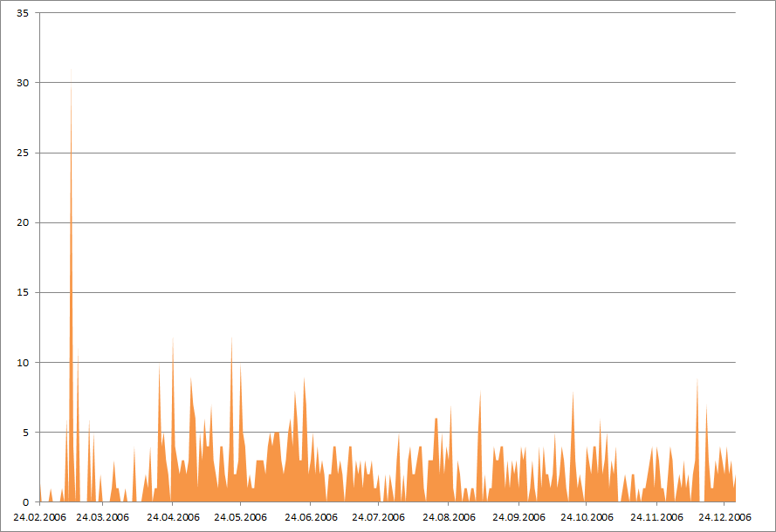
Task: Select the 24.04.2006 x-axis label
Action: (x=173, y=517)
